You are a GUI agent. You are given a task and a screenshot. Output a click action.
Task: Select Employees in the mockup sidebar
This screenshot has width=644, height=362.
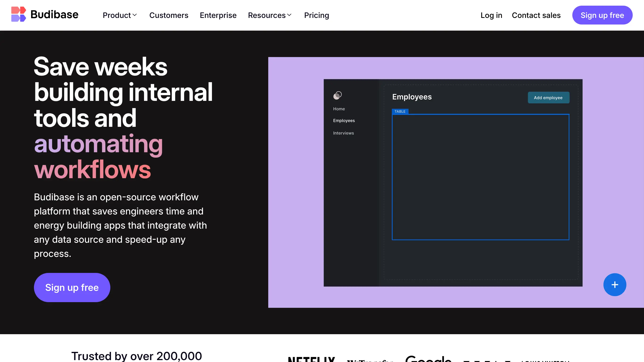pos(344,120)
